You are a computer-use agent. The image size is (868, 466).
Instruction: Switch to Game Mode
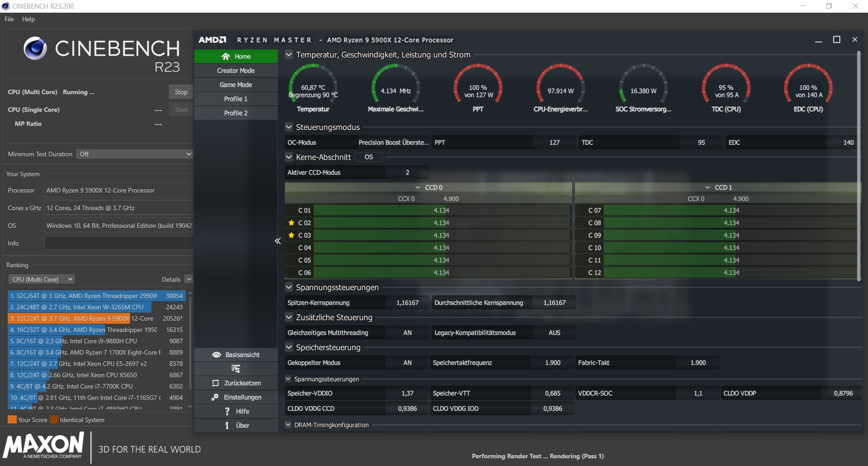[236, 85]
